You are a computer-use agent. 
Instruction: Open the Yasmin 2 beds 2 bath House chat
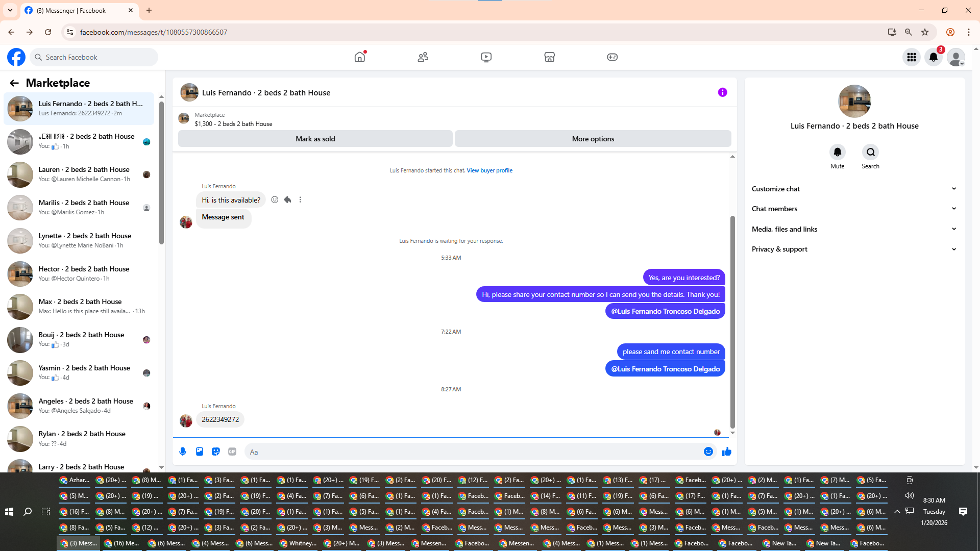point(79,373)
